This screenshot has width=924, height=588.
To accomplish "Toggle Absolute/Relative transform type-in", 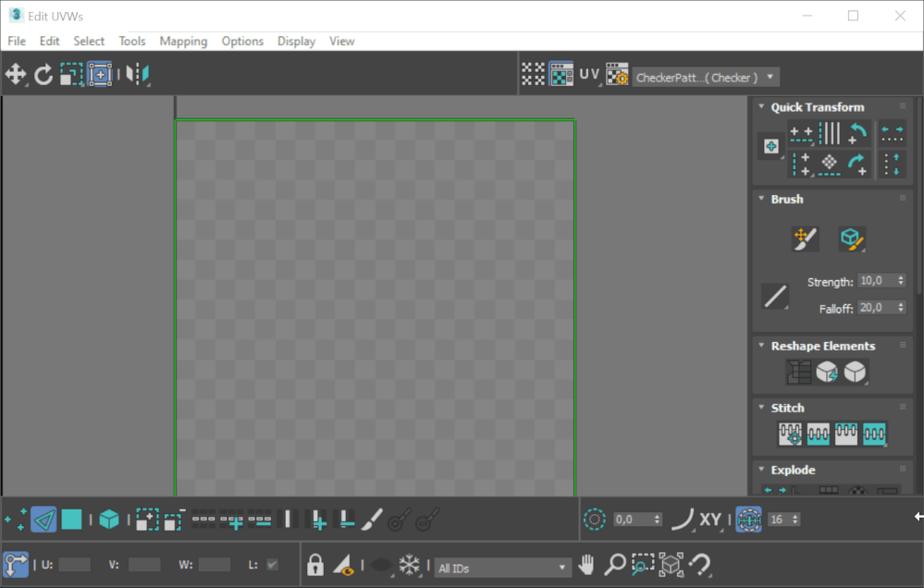I will pos(16,564).
